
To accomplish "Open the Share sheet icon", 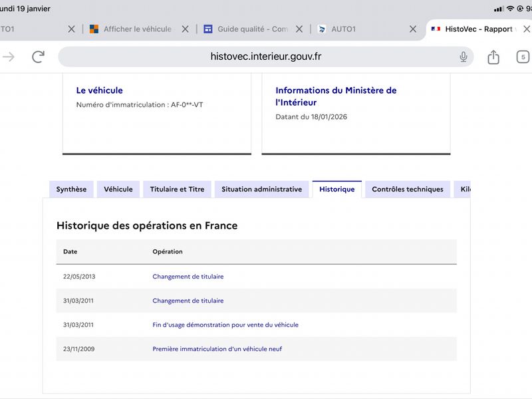I will pyautogui.click(x=493, y=57).
